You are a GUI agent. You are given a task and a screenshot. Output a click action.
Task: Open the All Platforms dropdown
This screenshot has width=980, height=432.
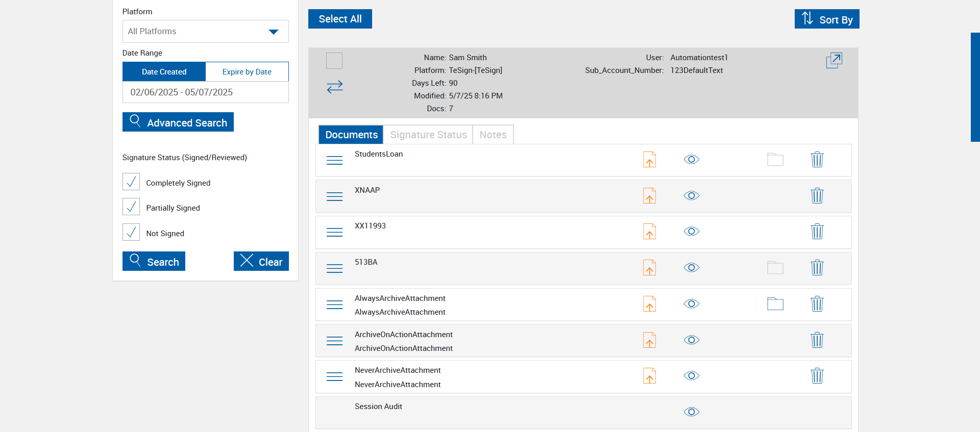tap(205, 32)
